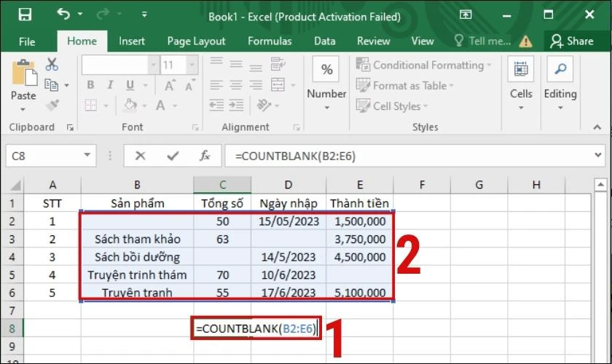Confirm the formula with checkmark
612x364 pixels.
click(x=173, y=156)
